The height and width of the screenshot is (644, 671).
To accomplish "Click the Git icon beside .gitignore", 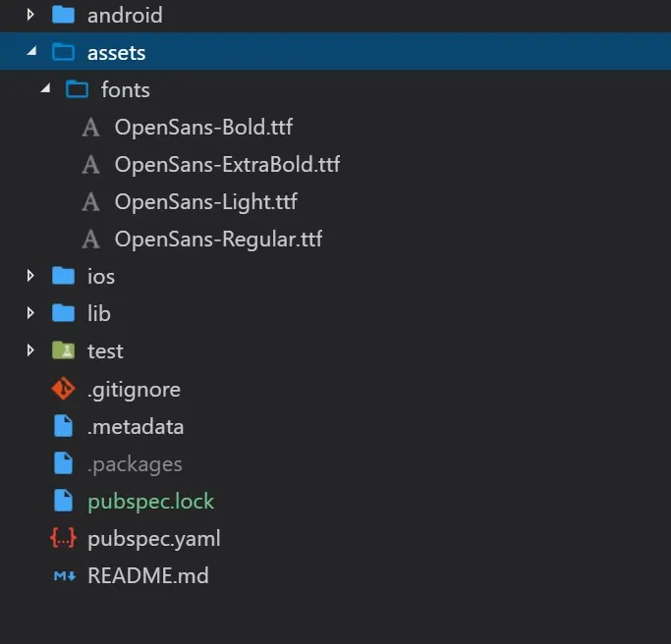I will (63, 390).
